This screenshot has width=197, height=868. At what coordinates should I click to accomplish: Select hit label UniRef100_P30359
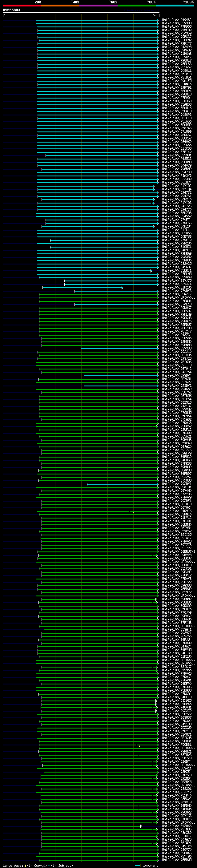[177, 33]
